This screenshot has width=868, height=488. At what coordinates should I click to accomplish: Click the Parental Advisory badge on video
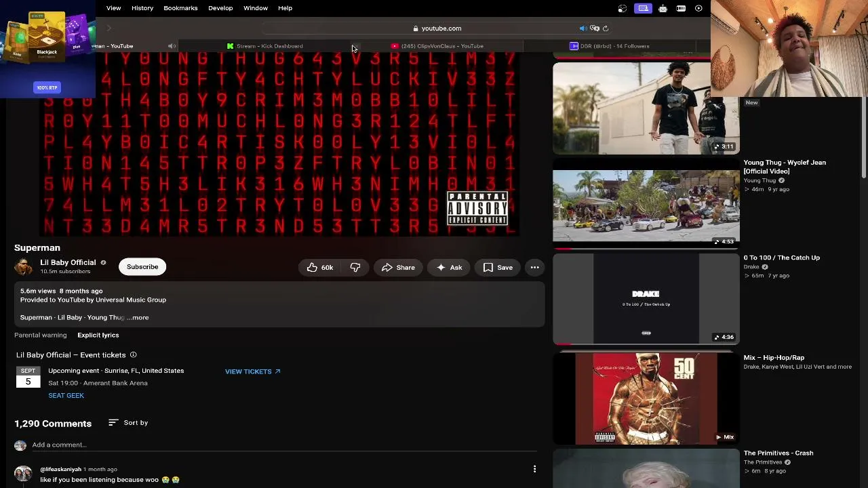pos(477,208)
